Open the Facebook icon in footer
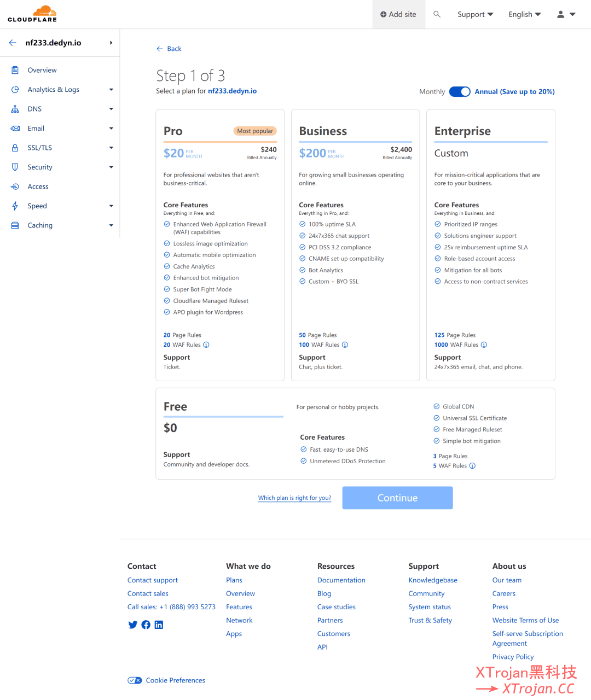Viewport: 591px width, 700px height. pos(146,625)
